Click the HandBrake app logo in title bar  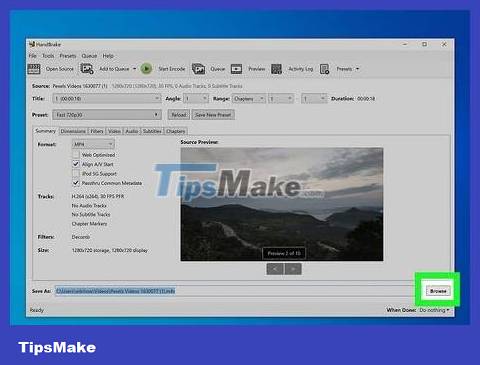(x=32, y=44)
